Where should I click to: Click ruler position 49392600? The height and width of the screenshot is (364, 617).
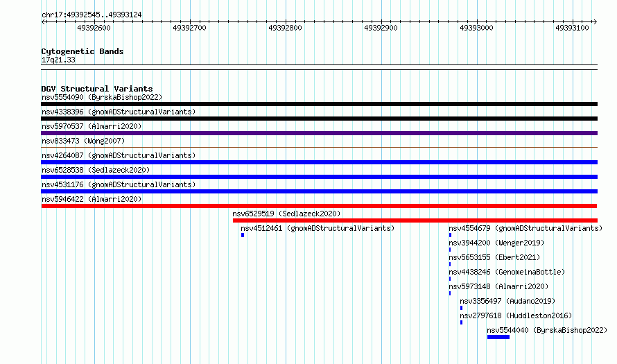[94, 28]
